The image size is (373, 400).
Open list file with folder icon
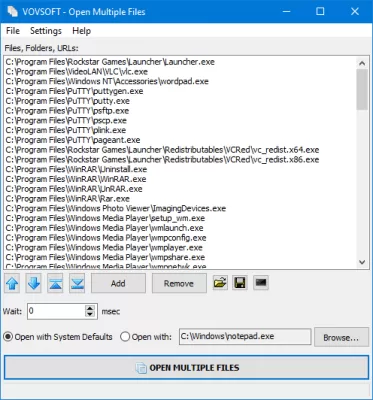(x=220, y=283)
